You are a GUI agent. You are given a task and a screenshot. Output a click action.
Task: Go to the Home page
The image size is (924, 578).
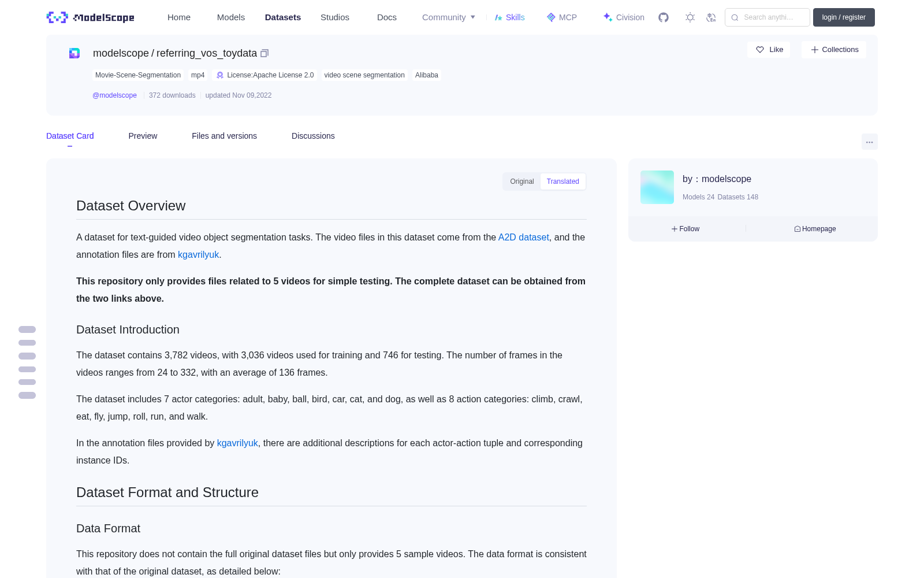coord(179,17)
